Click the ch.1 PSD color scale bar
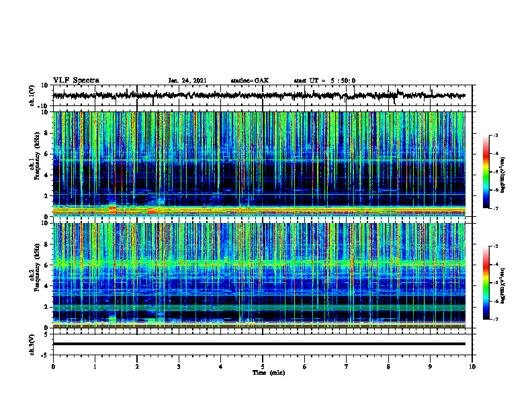This screenshot has height=411, width=532. click(486, 172)
